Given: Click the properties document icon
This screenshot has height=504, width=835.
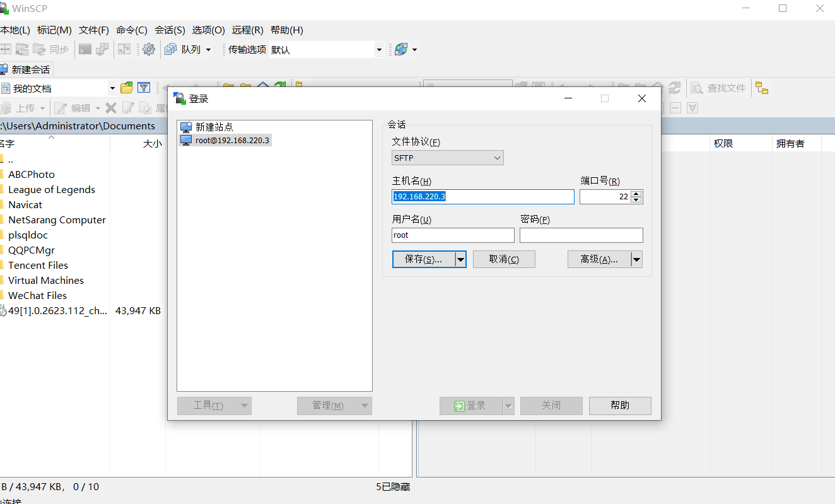Looking at the screenshot, I should pyautogui.click(x=145, y=108).
